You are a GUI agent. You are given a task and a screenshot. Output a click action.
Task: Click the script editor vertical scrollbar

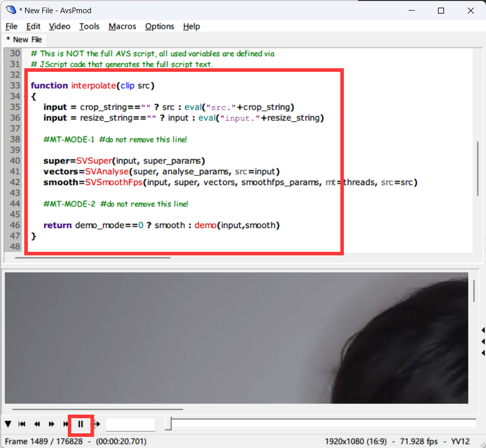[477, 168]
